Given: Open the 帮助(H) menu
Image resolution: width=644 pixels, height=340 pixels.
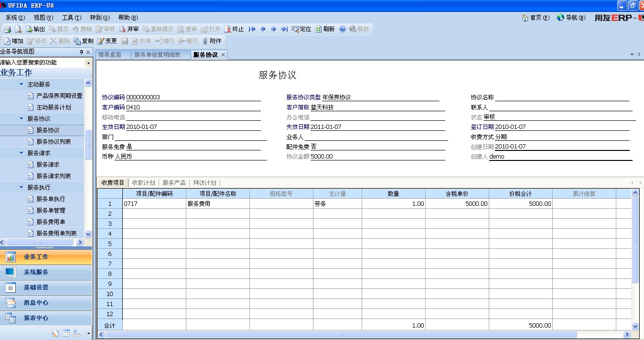Looking at the screenshot, I should 128,18.
